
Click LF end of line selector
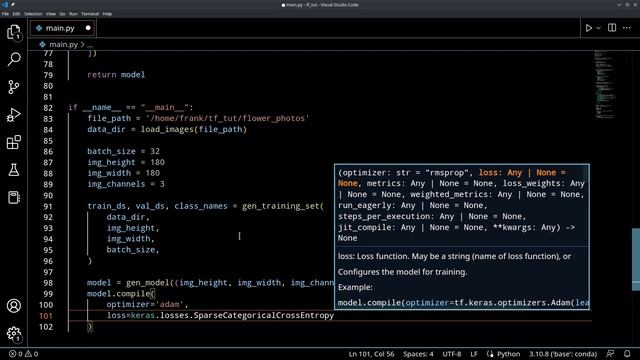473,354
